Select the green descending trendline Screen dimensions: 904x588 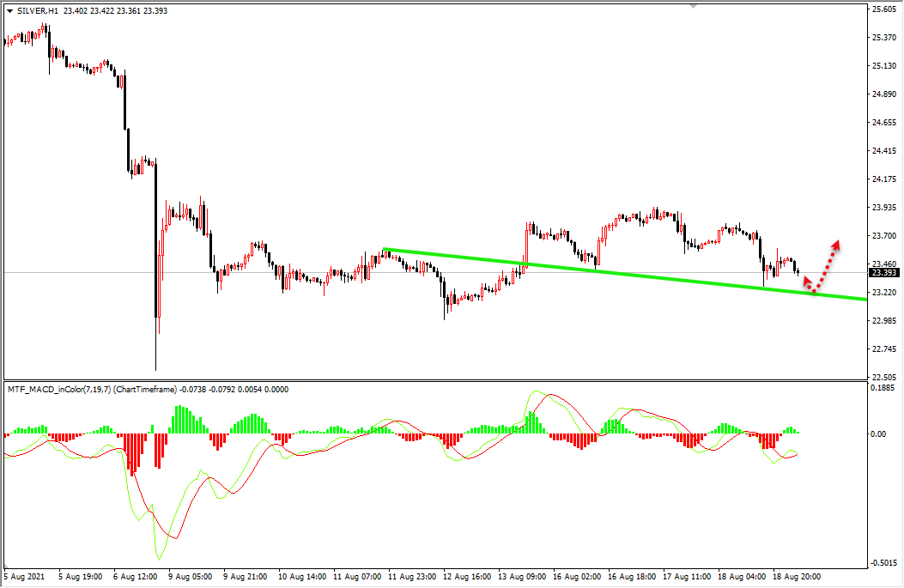625,275
